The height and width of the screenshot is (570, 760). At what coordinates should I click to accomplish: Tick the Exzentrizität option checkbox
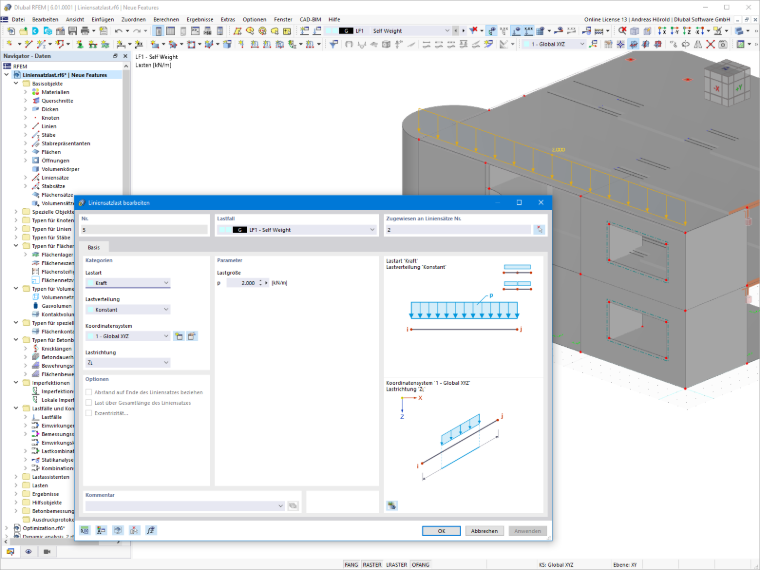[89, 413]
